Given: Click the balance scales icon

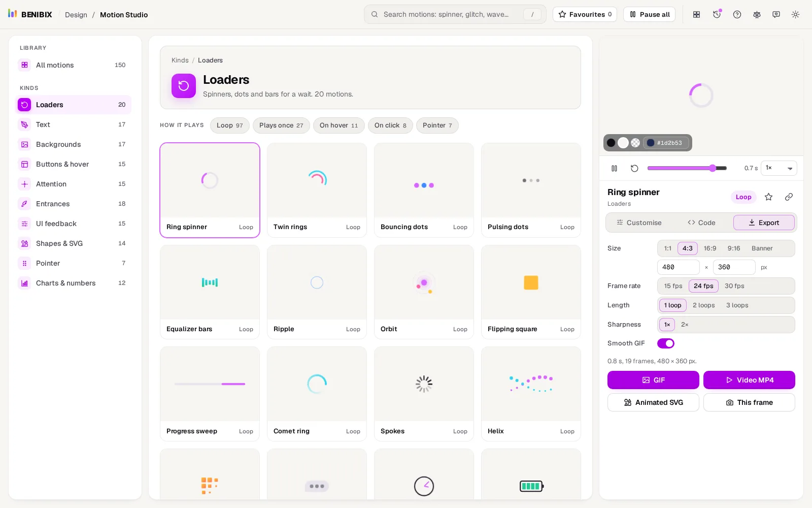Looking at the screenshot, I should pyautogui.click(x=757, y=15).
